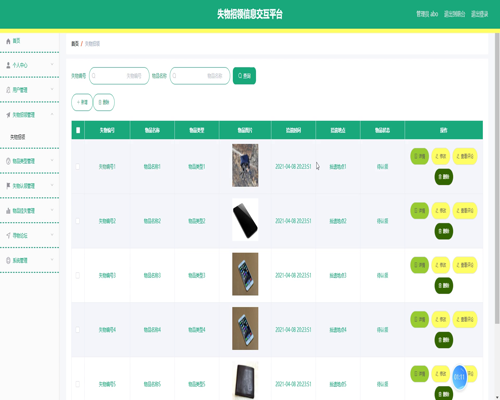
Task: Click the 失物编号 search input field
Action: (119, 76)
